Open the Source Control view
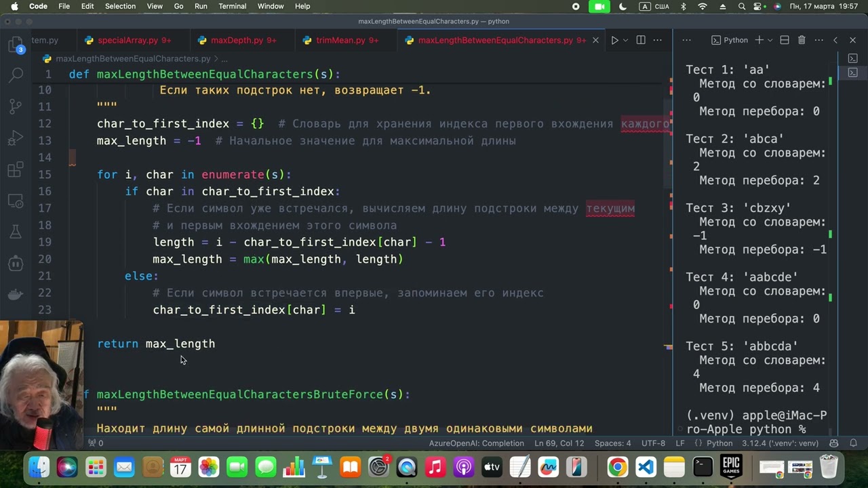Screen dimensions: 868x488 point(16,106)
